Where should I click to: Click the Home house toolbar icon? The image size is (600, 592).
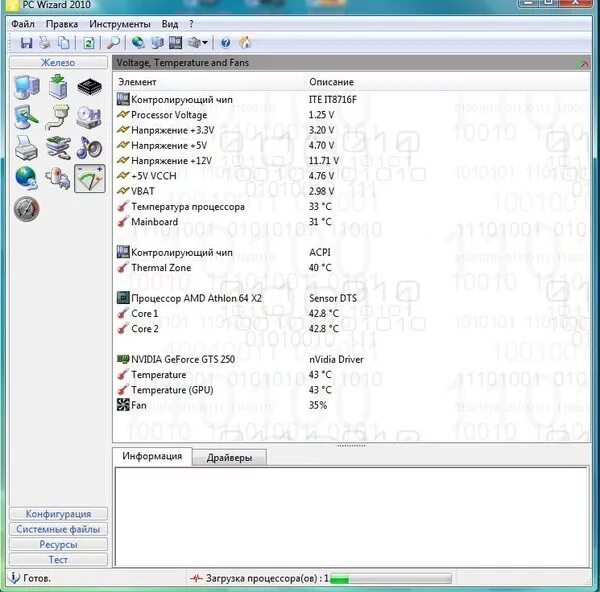[245, 42]
